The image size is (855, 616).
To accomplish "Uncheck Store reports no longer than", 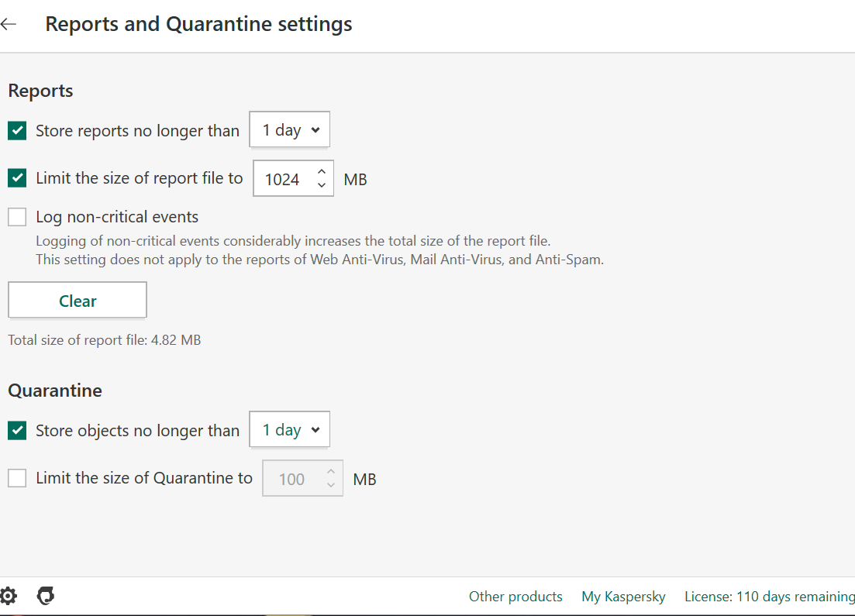I will pos(17,130).
